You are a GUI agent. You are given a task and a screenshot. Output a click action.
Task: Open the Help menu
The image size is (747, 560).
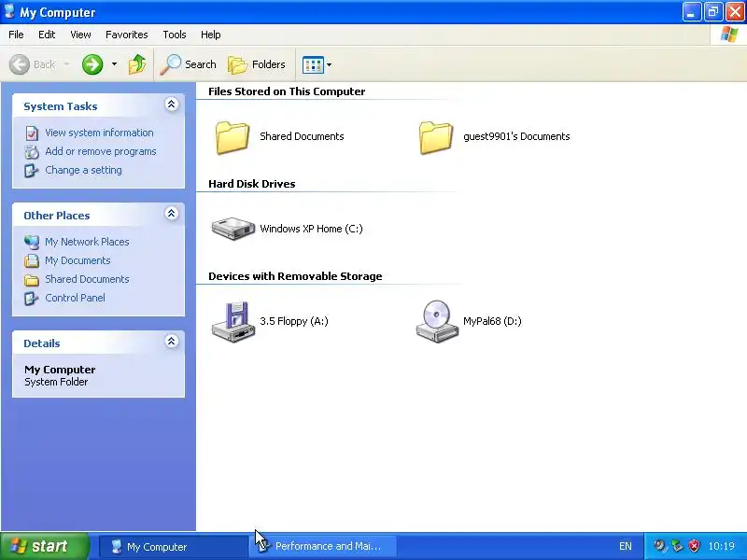211,35
